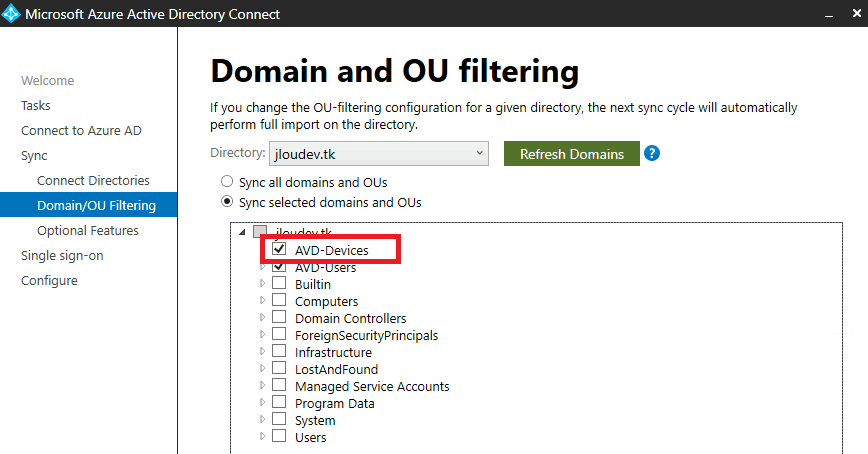Viewport: 868px width, 454px height.
Task: Expand the ForeignSecurityPrincipals tree node
Action: click(x=262, y=334)
